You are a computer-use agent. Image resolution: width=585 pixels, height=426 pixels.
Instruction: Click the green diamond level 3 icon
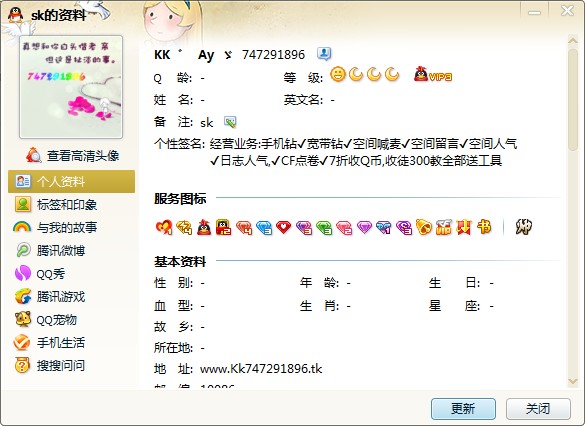coord(324,227)
